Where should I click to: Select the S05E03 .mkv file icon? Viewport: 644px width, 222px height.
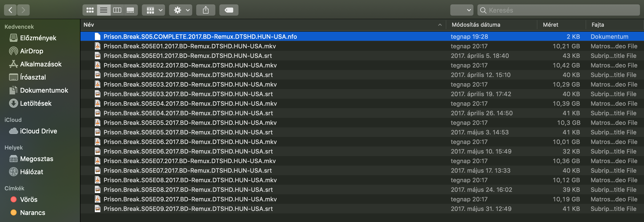click(98, 84)
